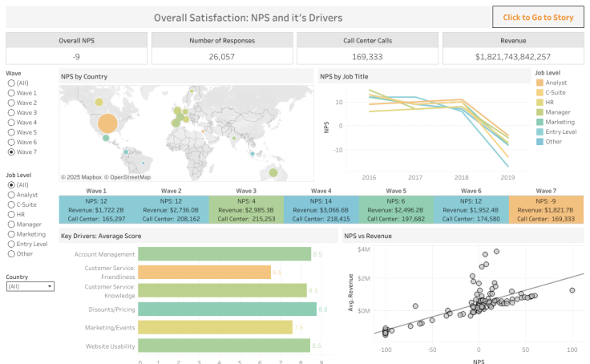Viewport: 590px width, 364px height.
Task: Open the Country dropdown
Action: point(30,286)
